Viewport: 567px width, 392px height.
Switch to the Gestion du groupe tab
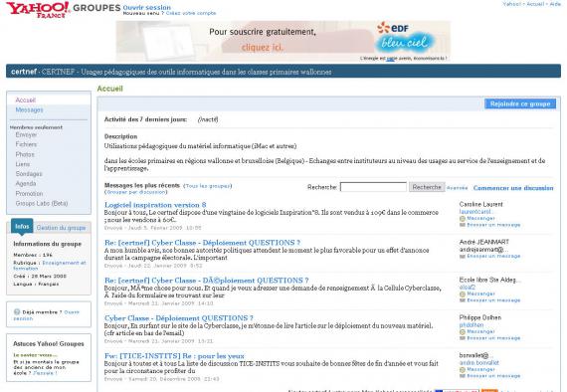coord(61,228)
